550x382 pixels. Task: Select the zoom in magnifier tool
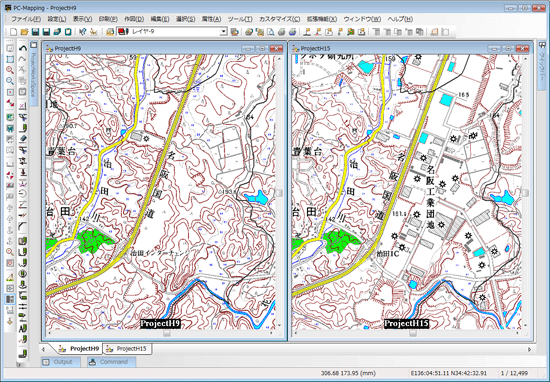point(10,70)
